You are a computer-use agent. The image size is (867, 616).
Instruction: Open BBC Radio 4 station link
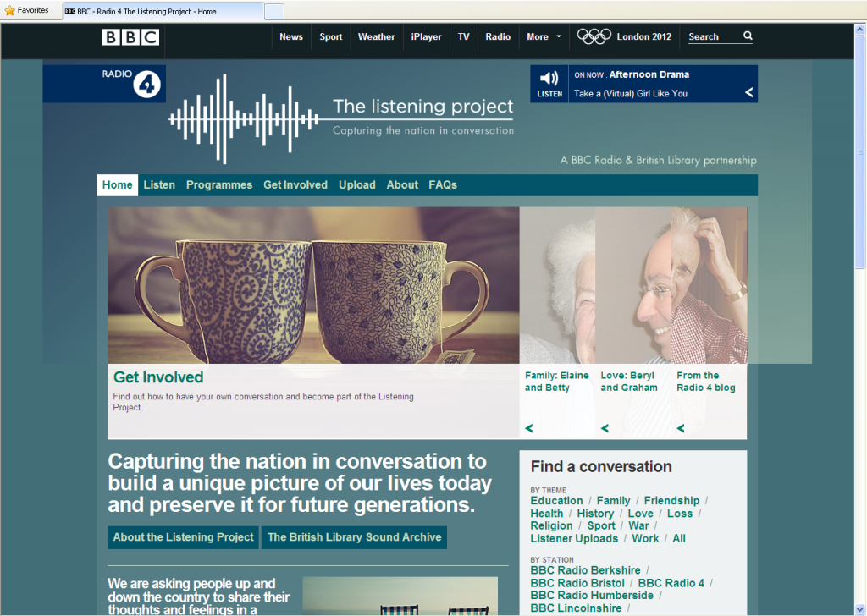(x=671, y=583)
